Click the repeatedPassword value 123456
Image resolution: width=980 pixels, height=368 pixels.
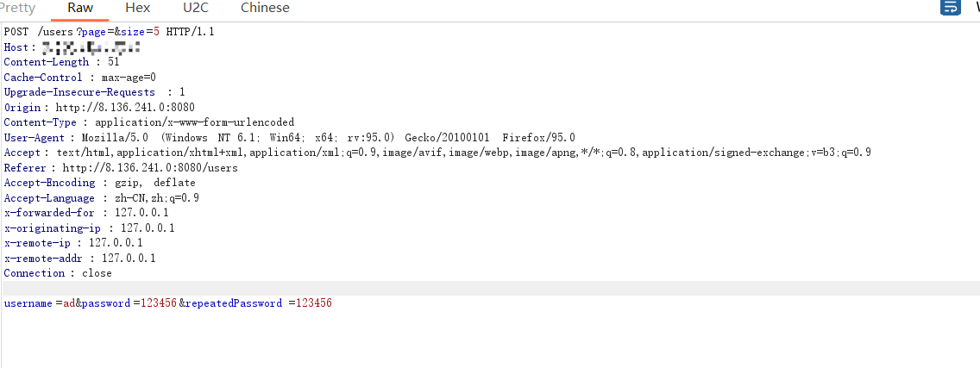[x=314, y=303]
